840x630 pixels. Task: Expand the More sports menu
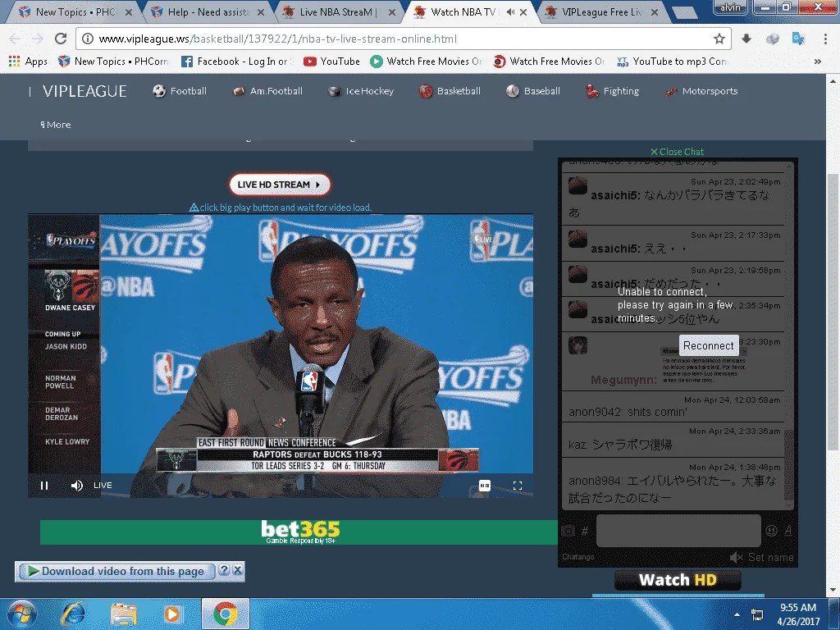pos(56,125)
